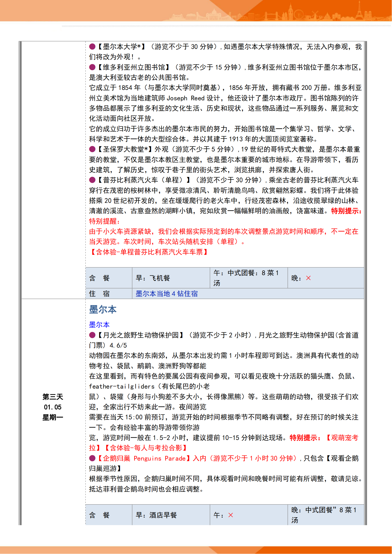
Task: Click the 晚：中式团餐 8 菜 1 汤 cell
Action: coord(325,515)
